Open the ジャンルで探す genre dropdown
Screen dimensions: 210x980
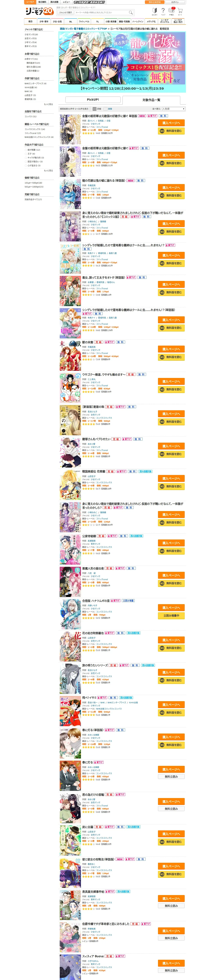click(66, 13)
